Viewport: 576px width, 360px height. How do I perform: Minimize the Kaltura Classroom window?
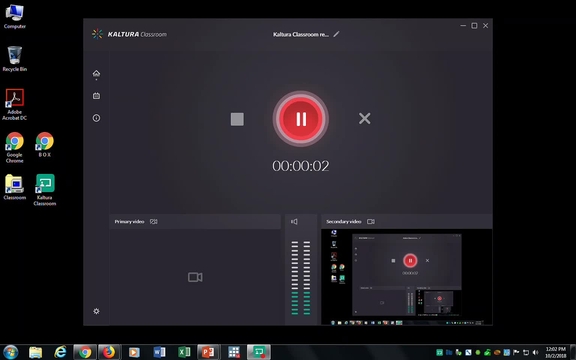463,25
